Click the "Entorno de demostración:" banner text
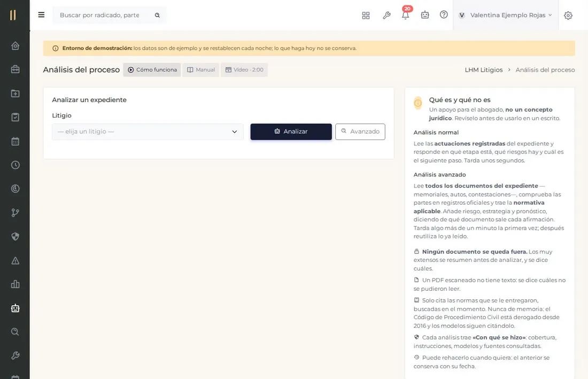 pyautogui.click(x=97, y=48)
